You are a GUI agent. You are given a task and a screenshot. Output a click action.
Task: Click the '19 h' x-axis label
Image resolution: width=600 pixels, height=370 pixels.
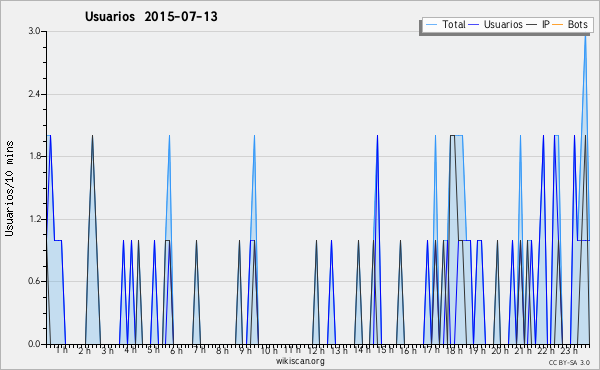[x=477, y=350]
